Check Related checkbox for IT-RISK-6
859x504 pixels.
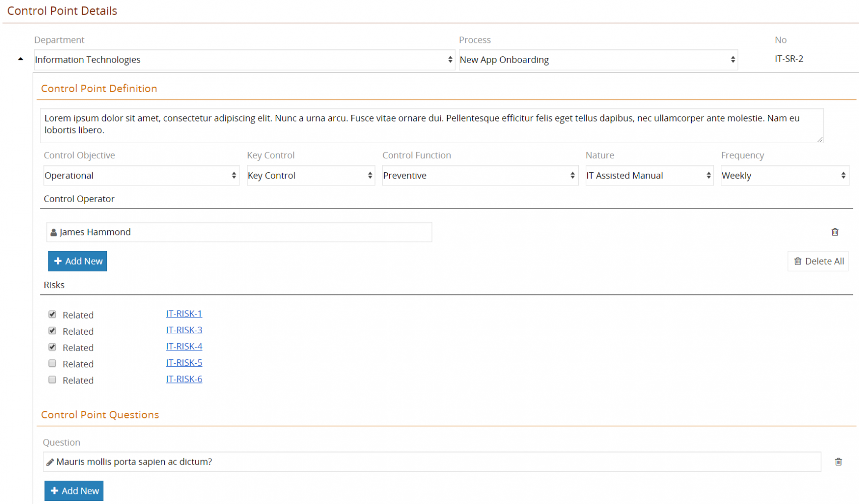(52, 380)
